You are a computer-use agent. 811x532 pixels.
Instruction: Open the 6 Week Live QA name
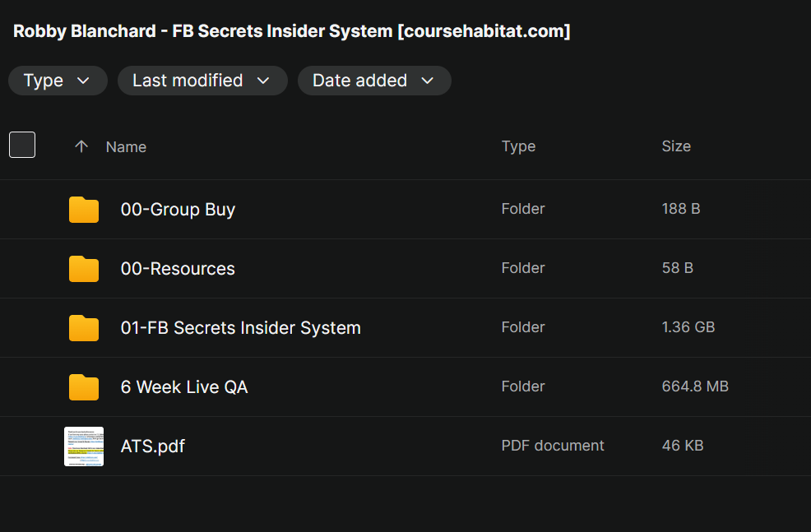tap(184, 386)
